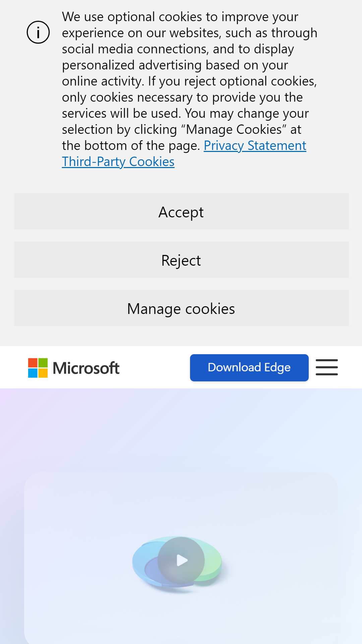Viewport: 362px width, 644px height.
Task: Open the Privacy Statement link
Action: click(255, 146)
